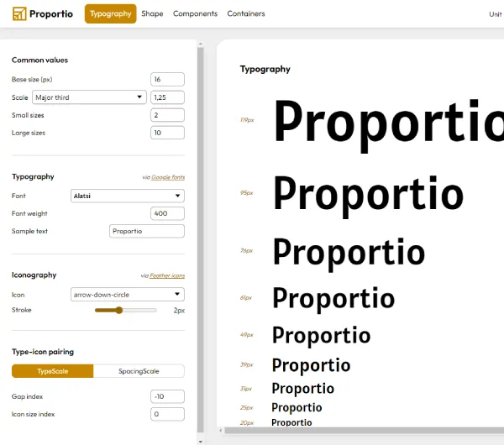Click the preview scroll left arrow
Screen dimensions: 504x445
(220, 431)
